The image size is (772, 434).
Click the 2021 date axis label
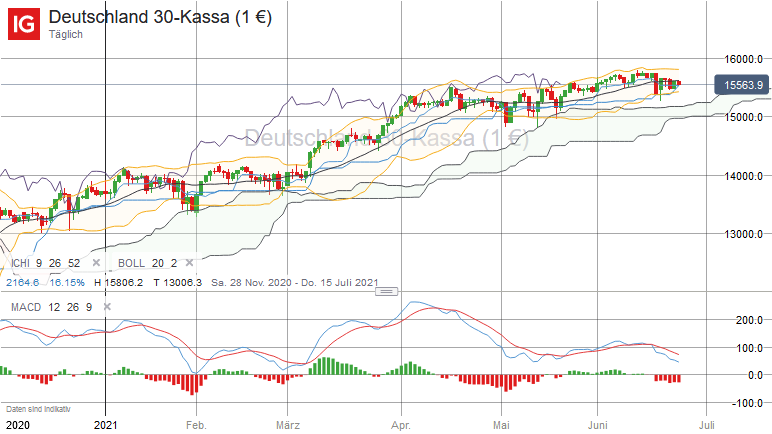coord(105,425)
